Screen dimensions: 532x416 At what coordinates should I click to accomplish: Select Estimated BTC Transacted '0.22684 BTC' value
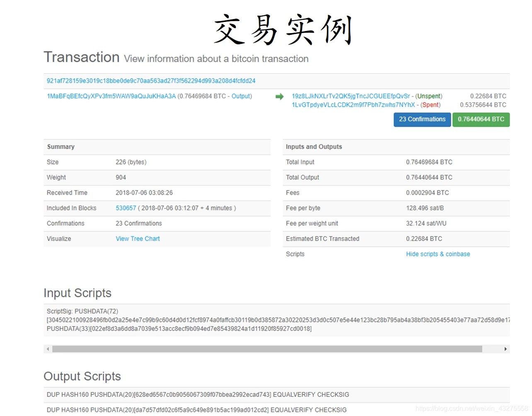tap(424, 239)
